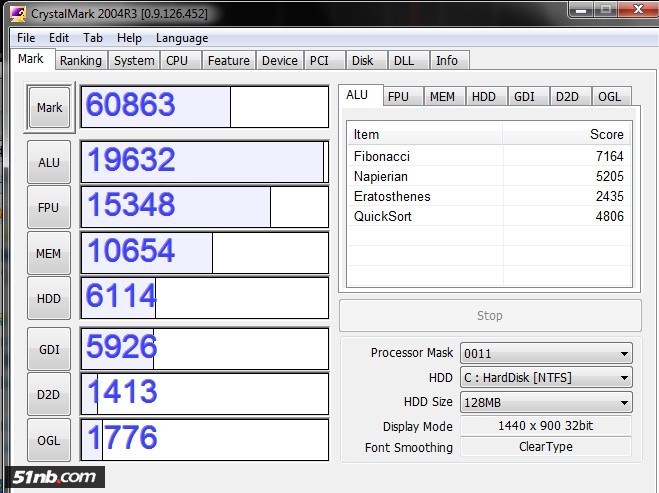Image resolution: width=659 pixels, height=493 pixels.
Task: Expand the Processor Mask dropdown
Action: (x=545, y=353)
